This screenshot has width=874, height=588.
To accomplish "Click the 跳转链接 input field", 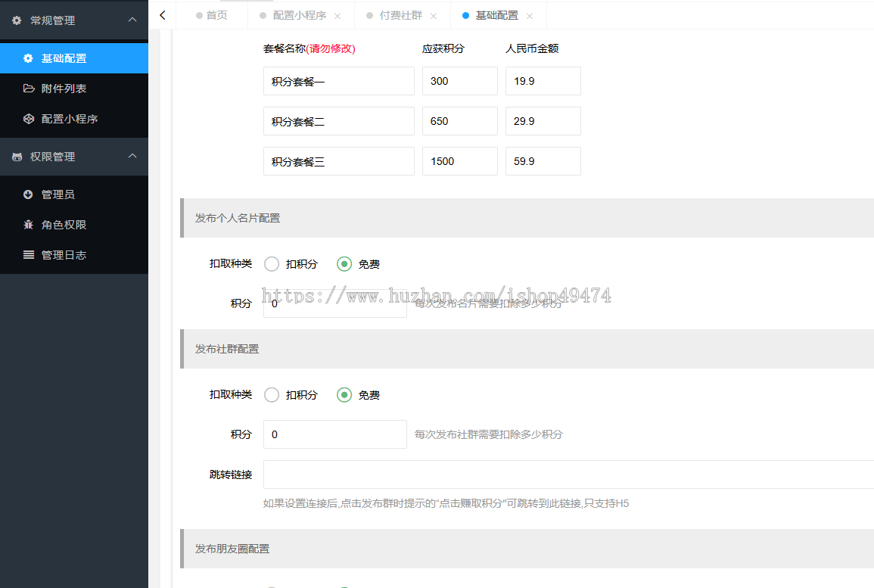I will coord(568,474).
